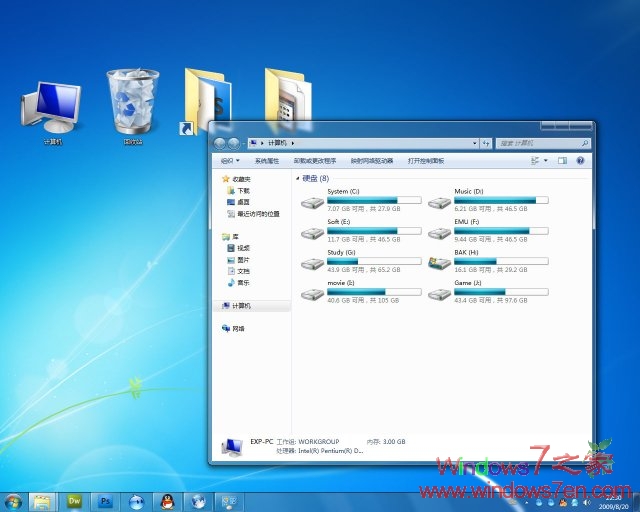Select movie (I:) drive icon
This screenshot has width=640, height=512.
[x=312, y=294]
